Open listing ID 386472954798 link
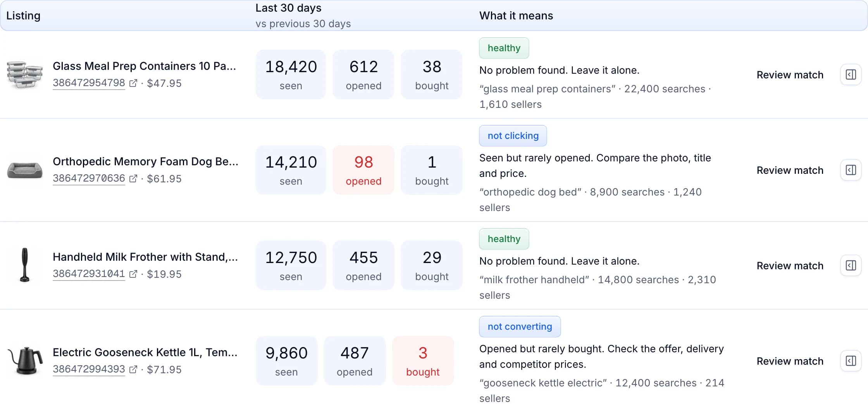 click(x=89, y=83)
